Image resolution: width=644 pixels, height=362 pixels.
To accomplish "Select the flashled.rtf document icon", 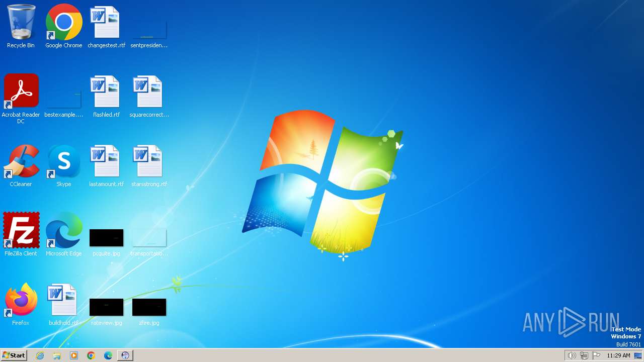I will point(106,92).
